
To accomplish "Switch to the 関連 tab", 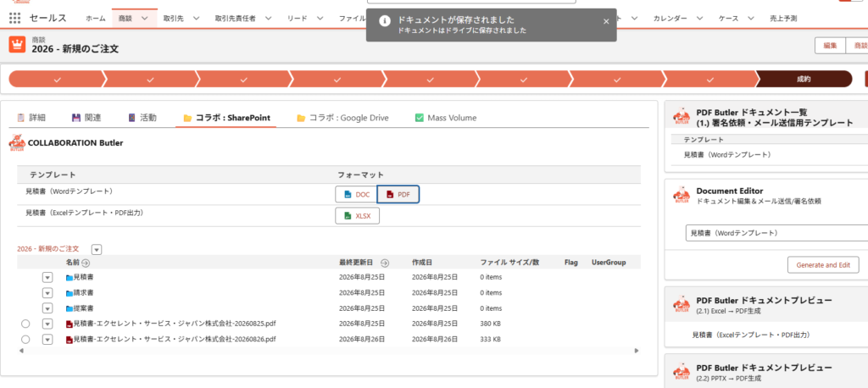I will [x=87, y=118].
